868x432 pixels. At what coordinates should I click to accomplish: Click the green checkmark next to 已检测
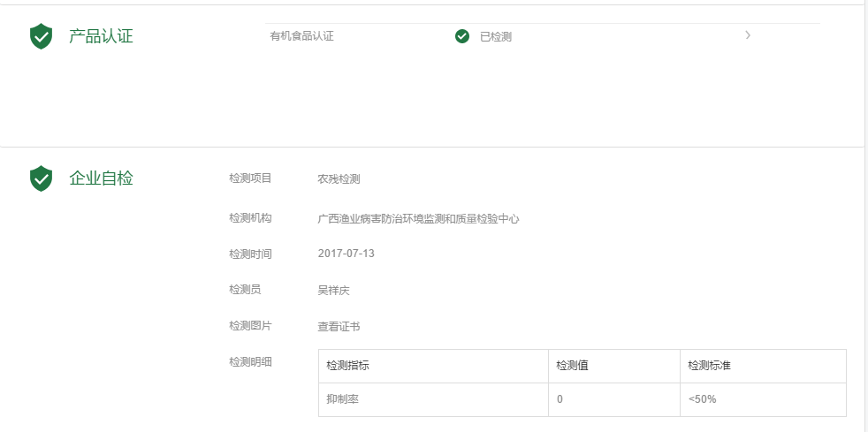461,36
